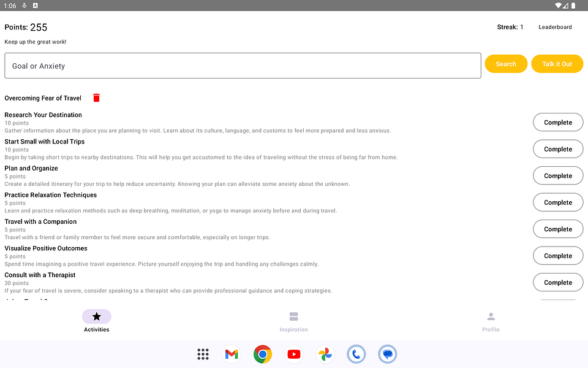Select the Plan and Organize title

tap(31, 168)
